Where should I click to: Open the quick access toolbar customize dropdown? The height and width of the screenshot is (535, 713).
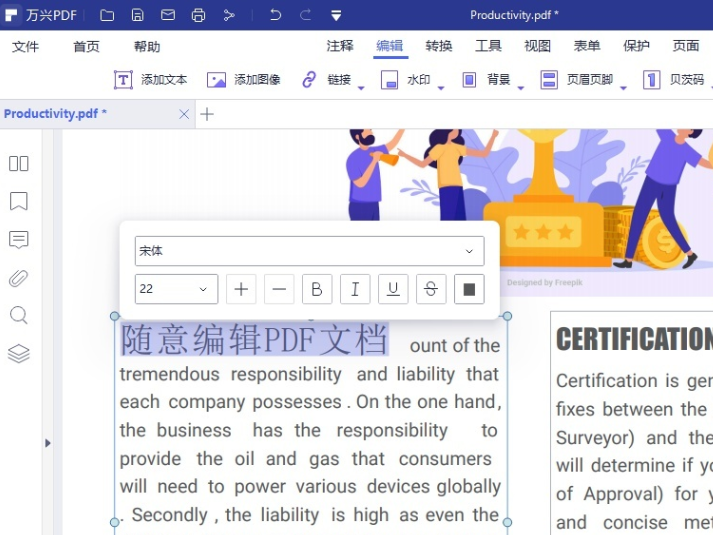336,16
